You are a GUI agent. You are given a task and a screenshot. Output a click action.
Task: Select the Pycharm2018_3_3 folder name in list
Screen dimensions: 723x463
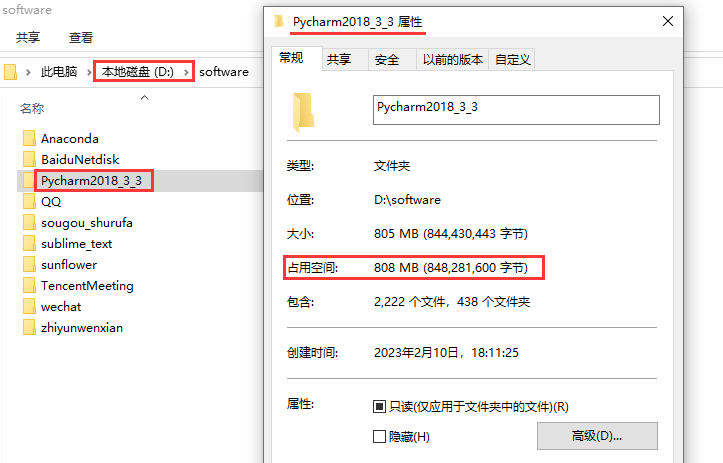pos(91,180)
